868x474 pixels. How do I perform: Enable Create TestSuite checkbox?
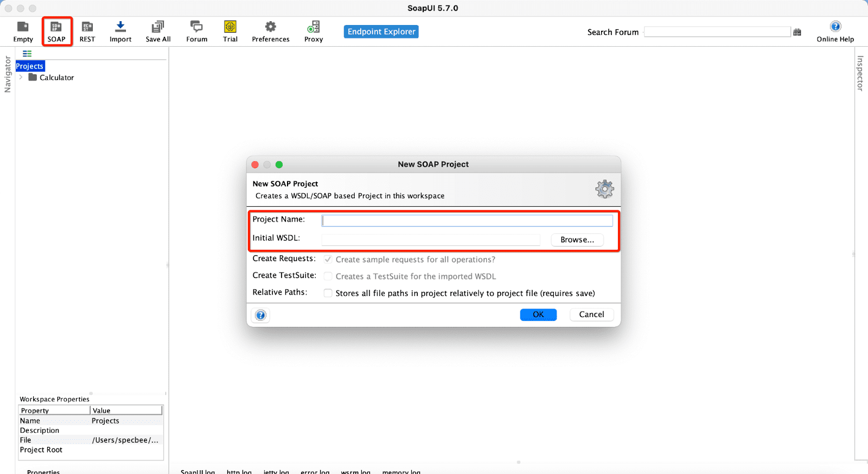pos(328,276)
